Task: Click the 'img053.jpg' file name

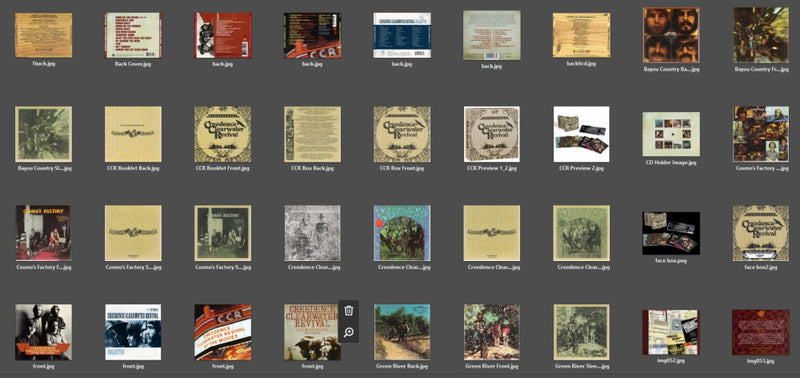Action: coord(761,361)
